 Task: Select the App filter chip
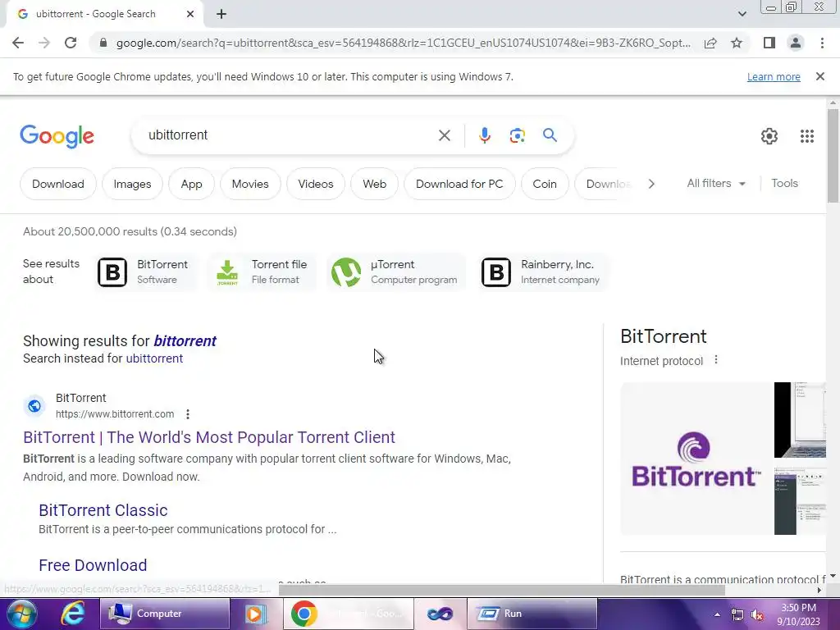click(x=191, y=184)
